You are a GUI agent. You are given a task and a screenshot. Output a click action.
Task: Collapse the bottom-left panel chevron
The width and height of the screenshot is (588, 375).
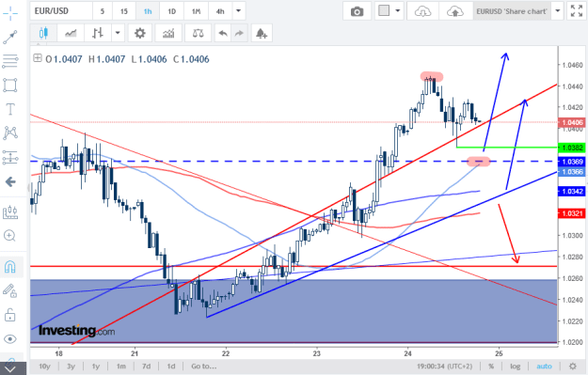coord(10,369)
